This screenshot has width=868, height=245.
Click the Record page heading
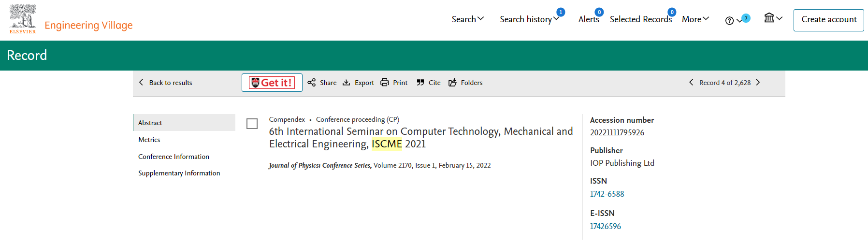[27, 55]
